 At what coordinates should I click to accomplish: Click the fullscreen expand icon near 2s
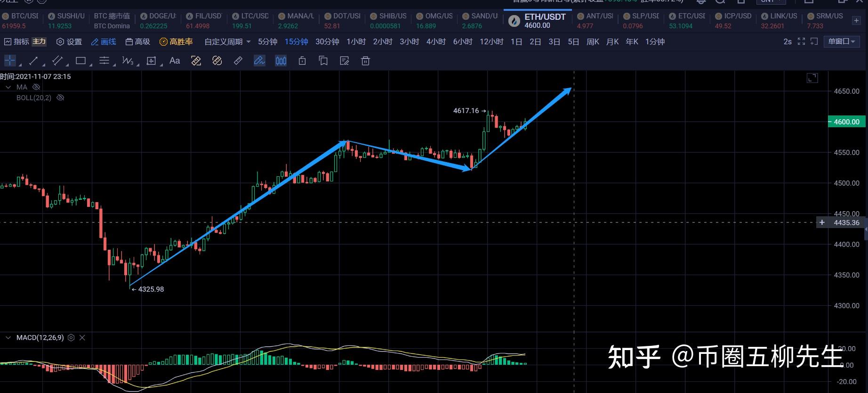click(801, 41)
